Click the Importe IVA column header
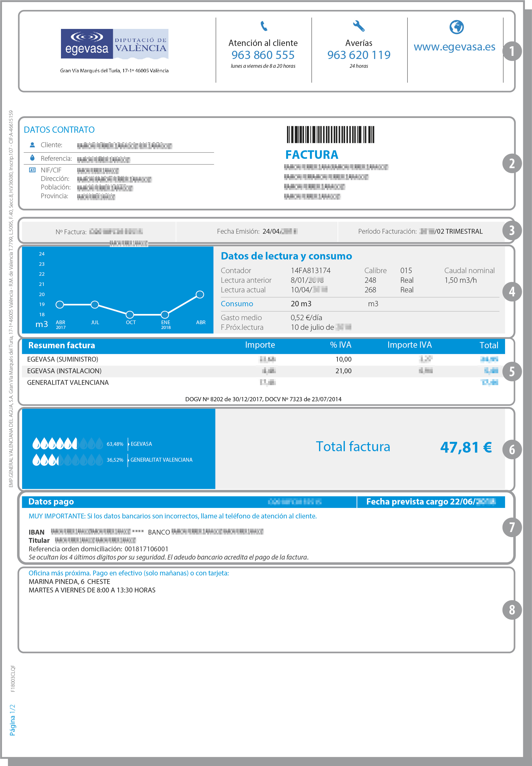The height and width of the screenshot is (766, 532). [409, 345]
